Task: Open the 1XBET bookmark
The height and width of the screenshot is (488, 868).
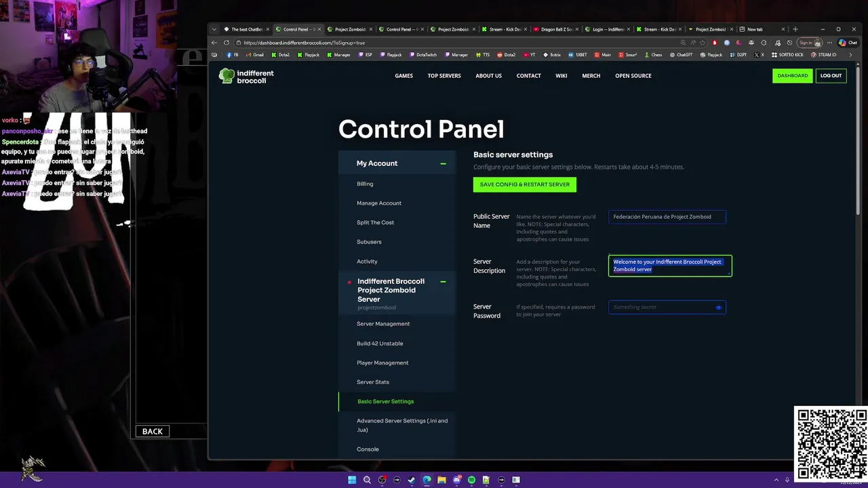Action: 578,55
